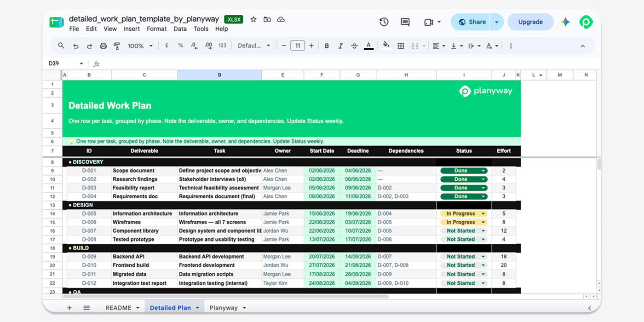Open the Format menu
The height and width of the screenshot is (322, 644).
pyautogui.click(x=156, y=29)
